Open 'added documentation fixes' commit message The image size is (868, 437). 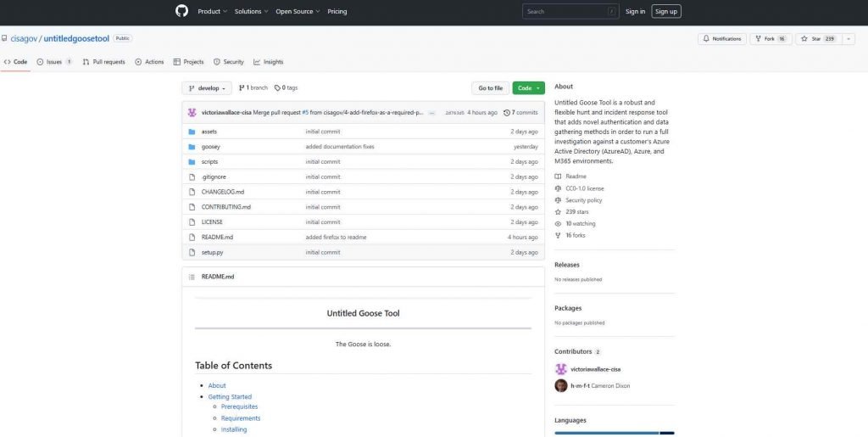(x=340, y=147)
